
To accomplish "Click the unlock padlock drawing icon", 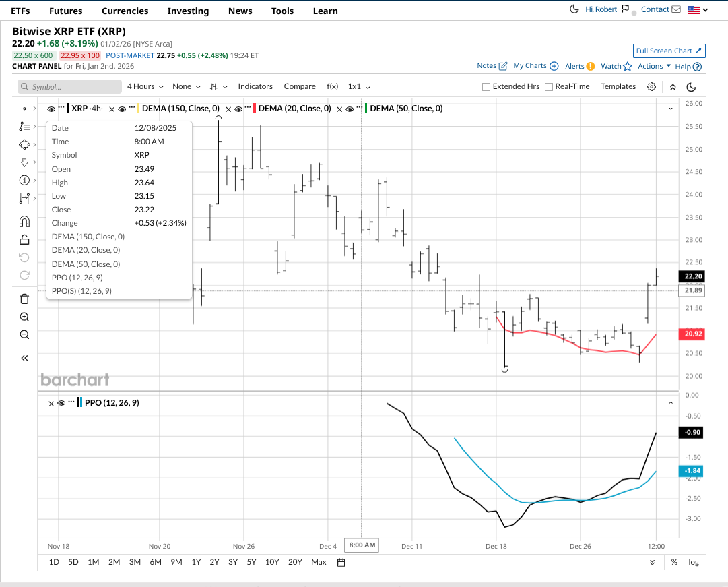I will [24, 240].
